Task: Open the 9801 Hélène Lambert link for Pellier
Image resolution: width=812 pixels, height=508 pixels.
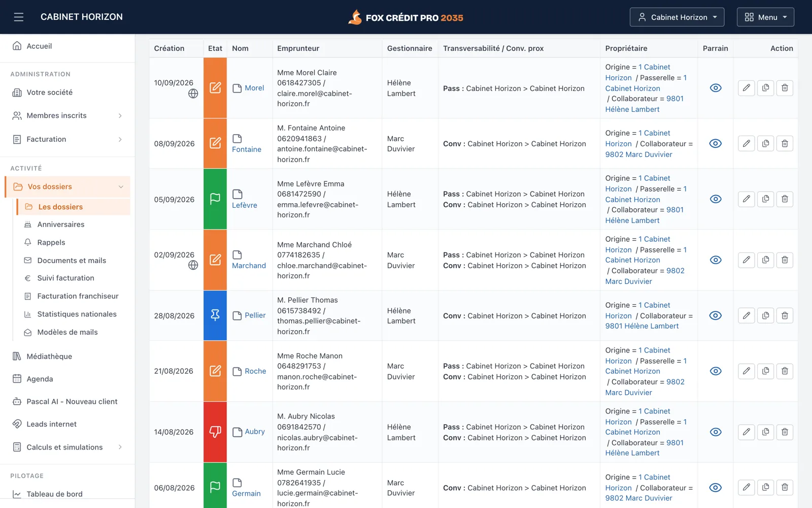Action: pos(641,326)
